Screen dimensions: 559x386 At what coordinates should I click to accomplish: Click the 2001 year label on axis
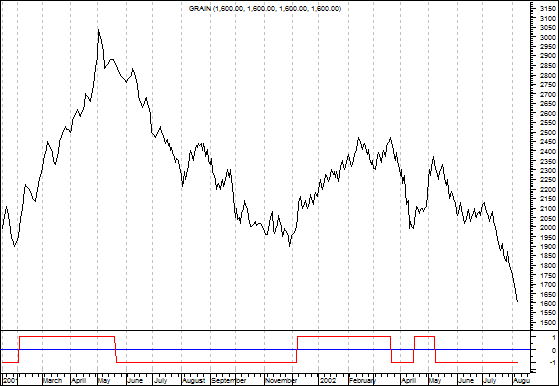pos(10,381)
